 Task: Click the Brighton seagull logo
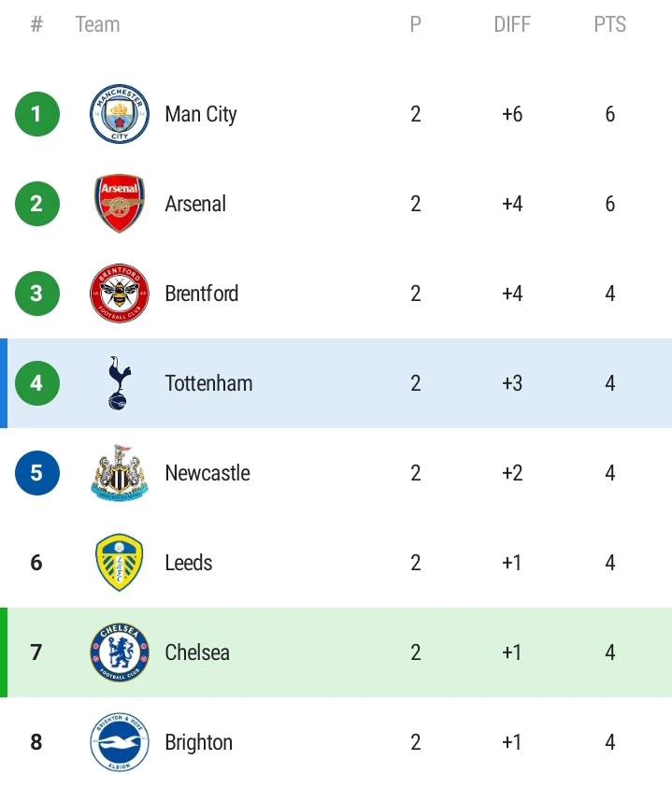(119, 742)
